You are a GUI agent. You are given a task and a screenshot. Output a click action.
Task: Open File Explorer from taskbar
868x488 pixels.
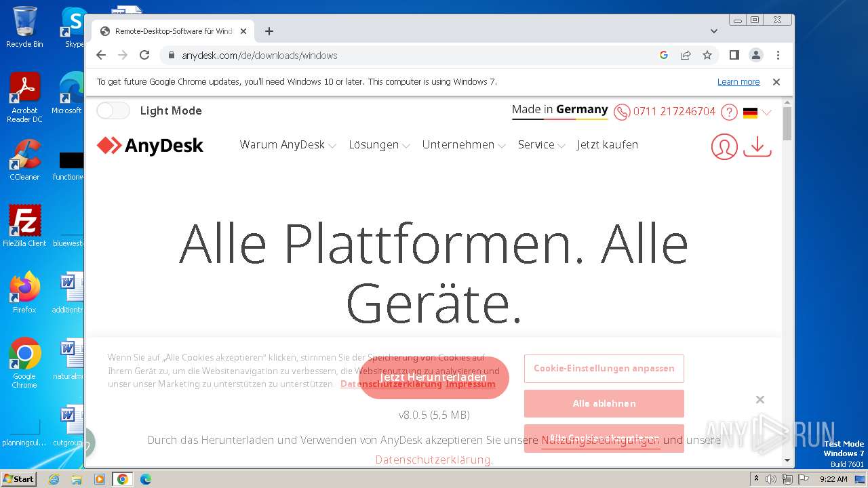[x=77, y=479]
